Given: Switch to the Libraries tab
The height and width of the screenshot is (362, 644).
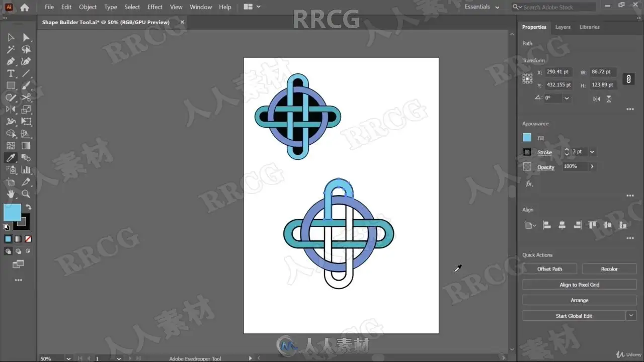Looking at the screenshot, I should [589, 27].
